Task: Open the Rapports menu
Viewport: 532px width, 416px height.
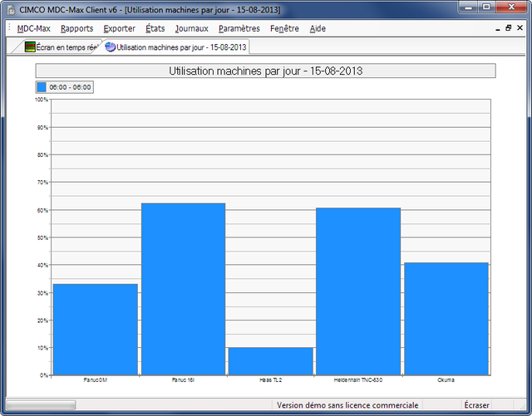Action: pyautogui.click(x=77, y=28)
